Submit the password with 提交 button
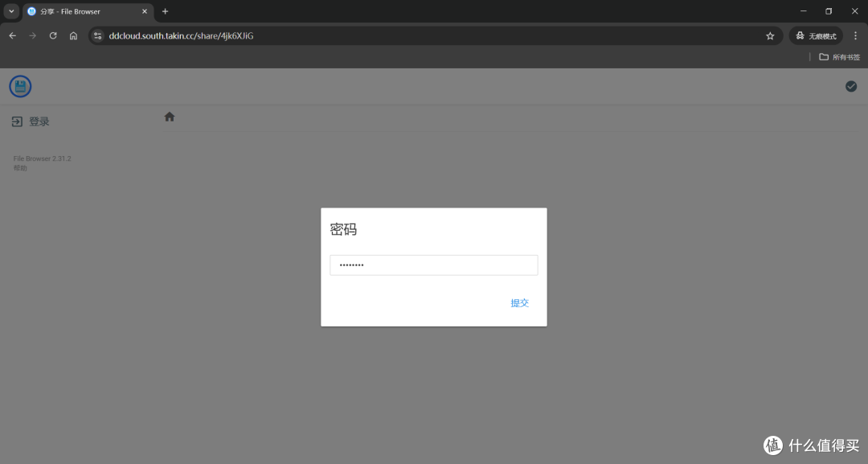Viewport: 868px width, 464px height. [519, 303]
